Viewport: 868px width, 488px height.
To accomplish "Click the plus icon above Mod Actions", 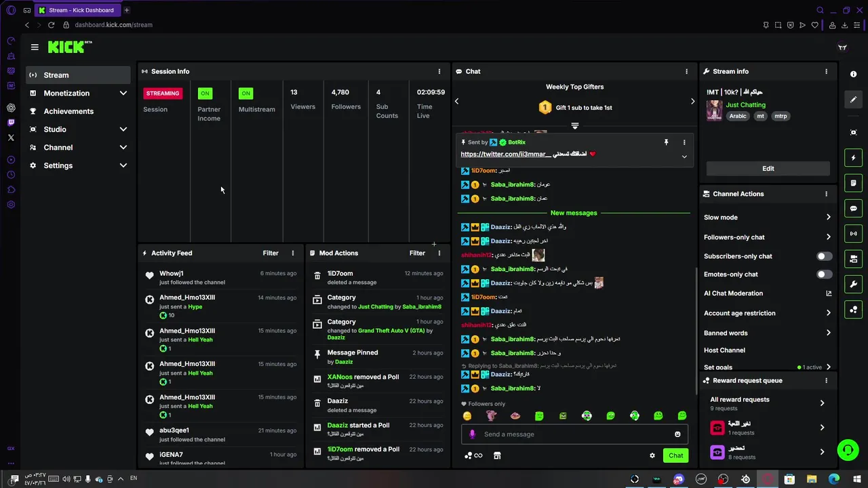I will click(x=434, y=244).
